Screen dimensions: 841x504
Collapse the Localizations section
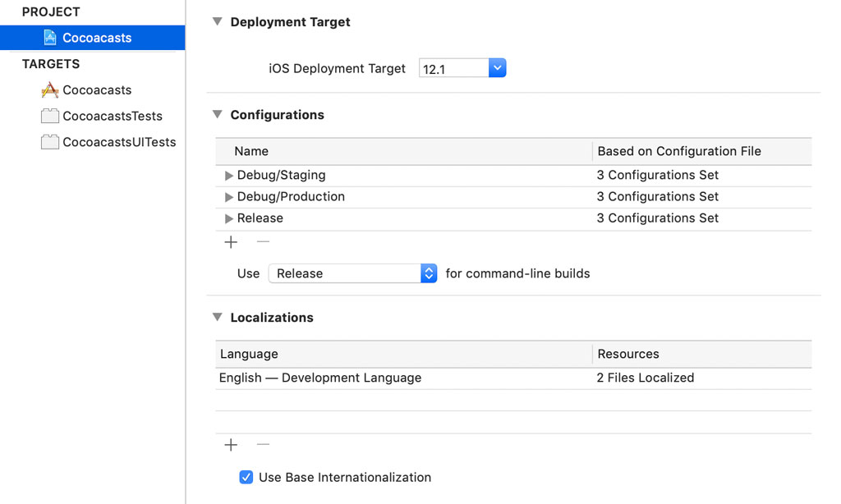pyautogui.click(x=217, y=318)
